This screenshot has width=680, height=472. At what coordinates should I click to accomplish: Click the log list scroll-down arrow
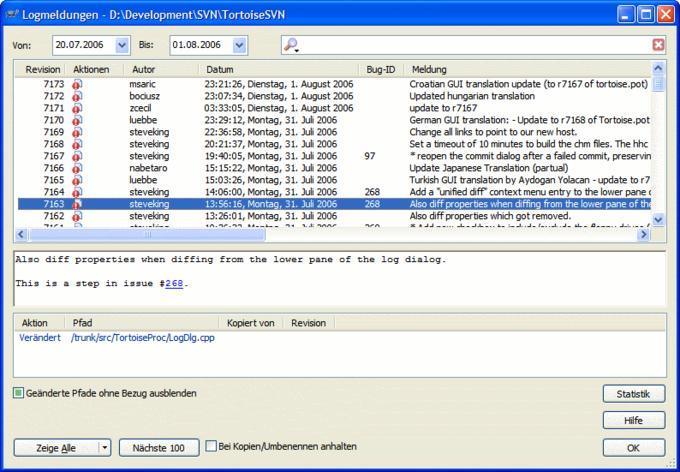click(x=658, y=220)
